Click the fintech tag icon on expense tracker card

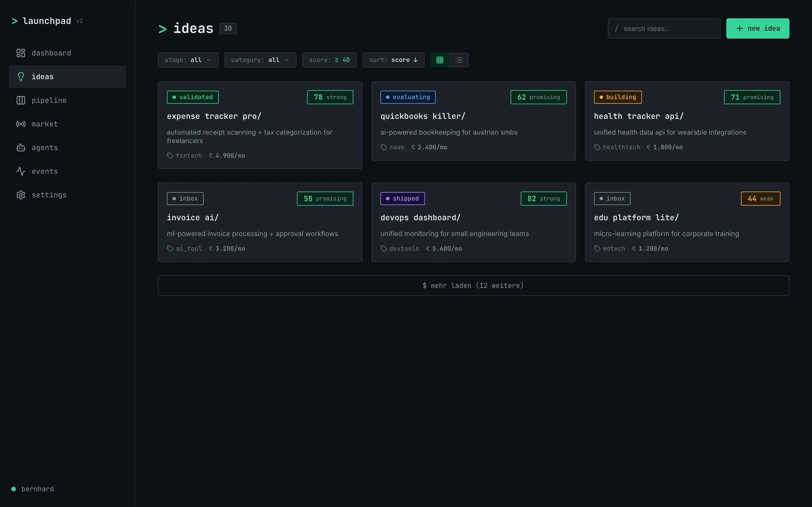[x=170, y=155]
